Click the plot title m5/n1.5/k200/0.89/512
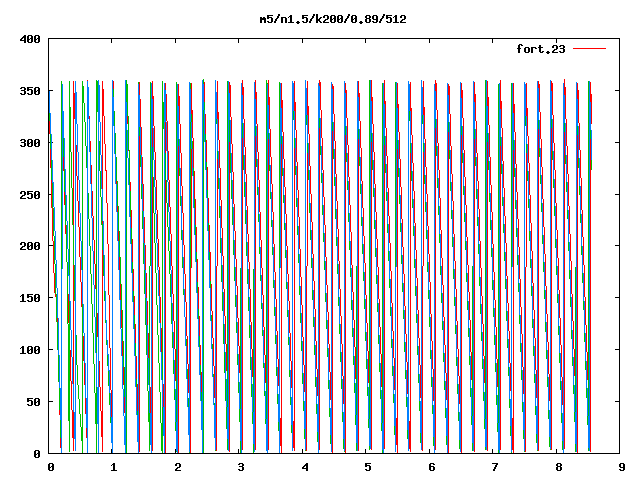Screen dimensions: 640x480 point(333,19)
